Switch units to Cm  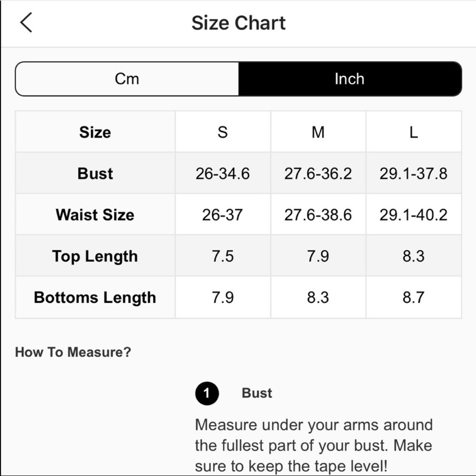pyautogui.click(x=127, y=79)
